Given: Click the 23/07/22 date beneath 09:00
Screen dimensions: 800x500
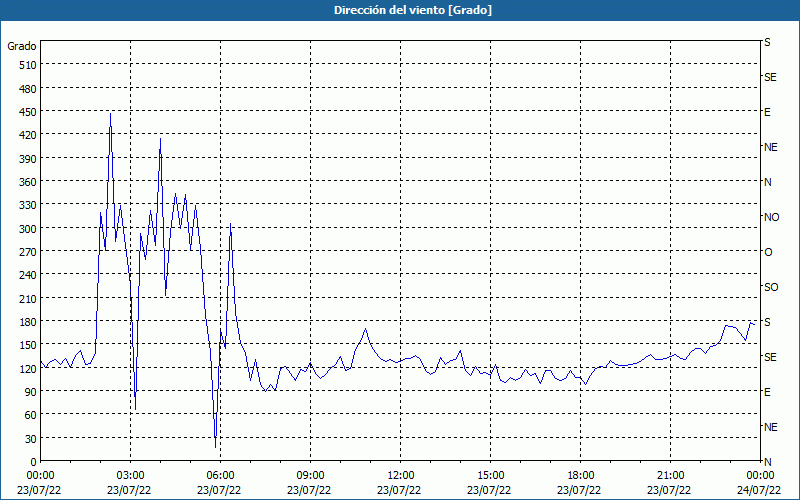Looking at the screenshot, I should (x=310, y=490).
